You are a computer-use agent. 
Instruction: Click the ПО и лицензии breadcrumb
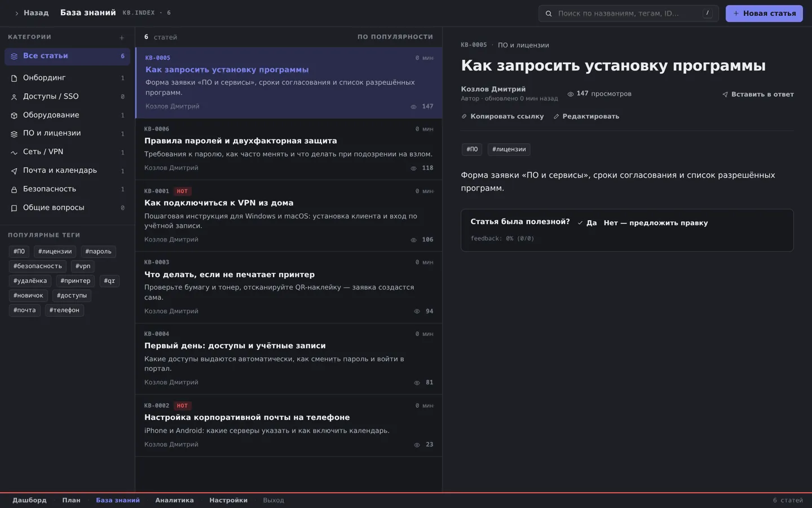pyautogui.click(x=523, y=45)
